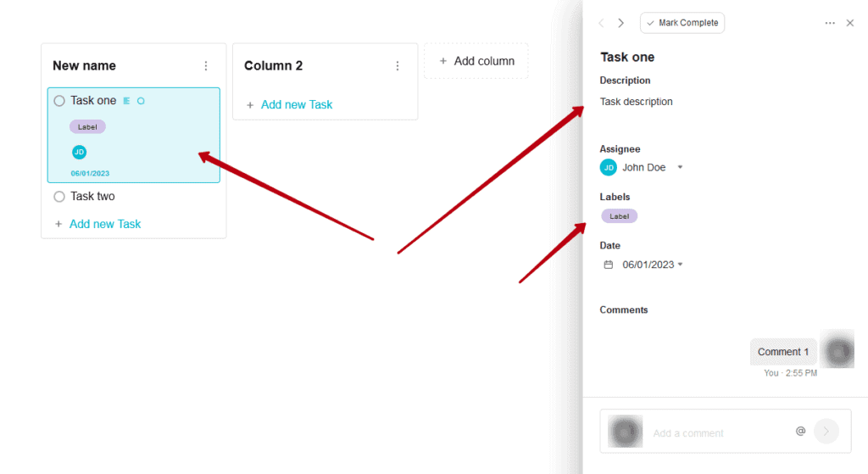The width and height of the screenshot is (868, 474).
Task: Click the comment indicator circle on Task one
Action: pyautogui.click(x=142, y=101)
